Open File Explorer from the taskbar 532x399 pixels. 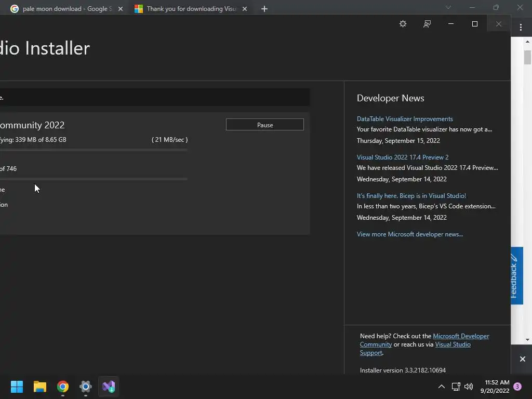[x=39, y=387]
